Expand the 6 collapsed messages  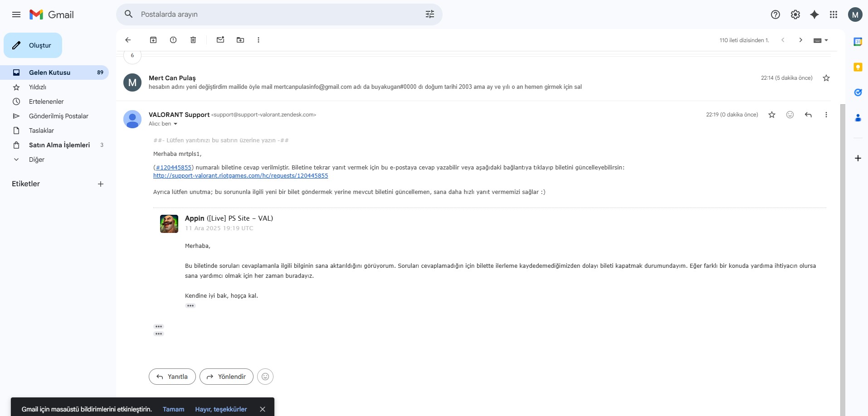(132, 56)
